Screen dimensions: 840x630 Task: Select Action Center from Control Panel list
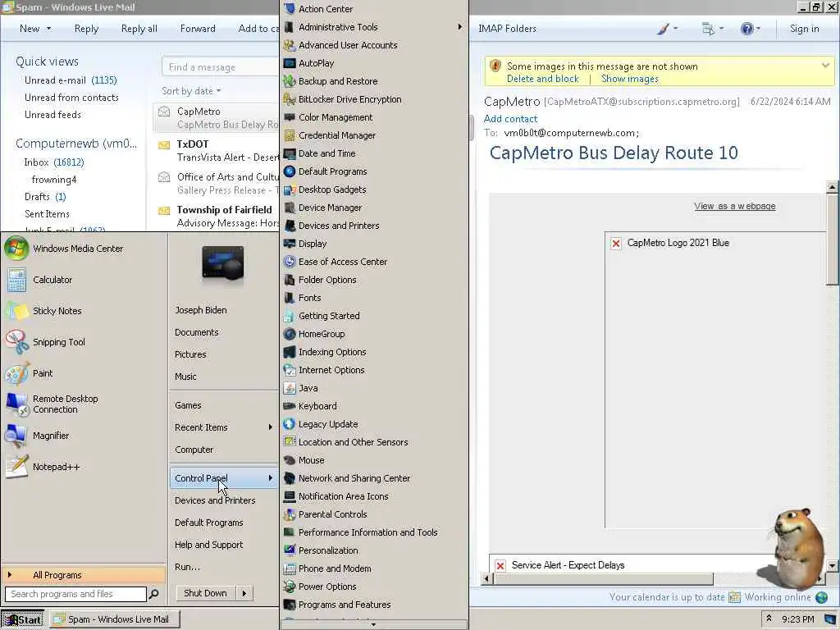(x=325, y=9)
